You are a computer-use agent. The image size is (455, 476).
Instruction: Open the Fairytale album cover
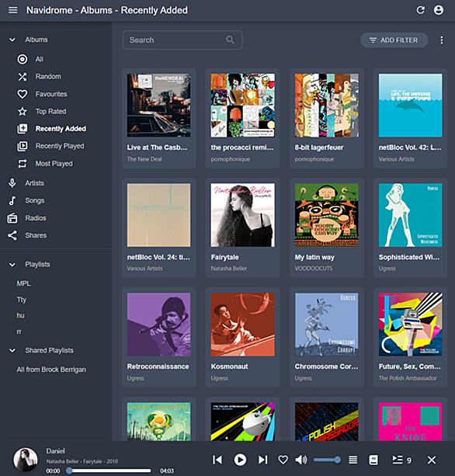(x=242, y=215)
